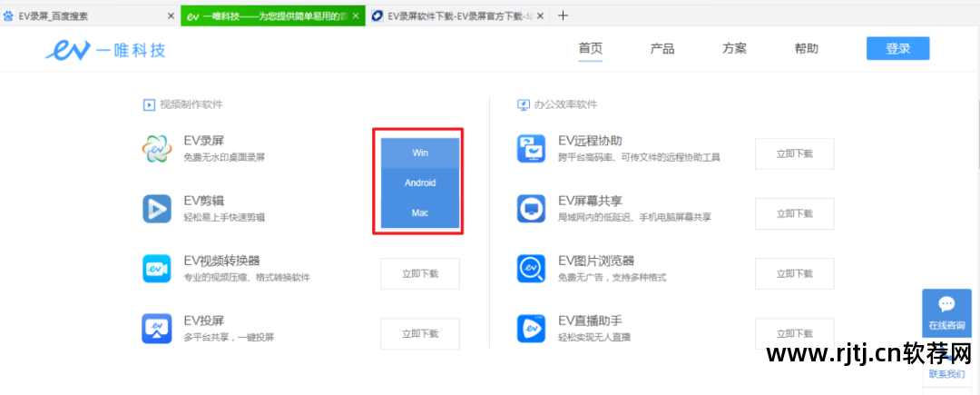Click the 办公效率软件 section heading
980x395 pixels.
565,104
